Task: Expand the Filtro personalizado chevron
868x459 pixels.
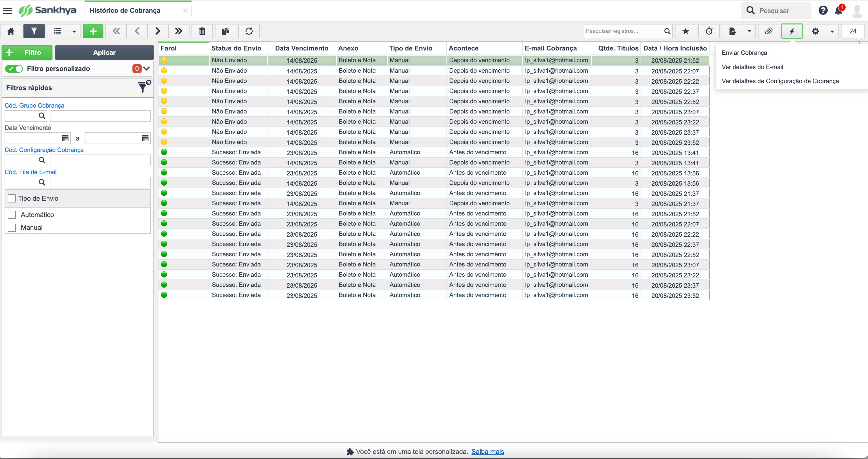Action: (146, 69)
